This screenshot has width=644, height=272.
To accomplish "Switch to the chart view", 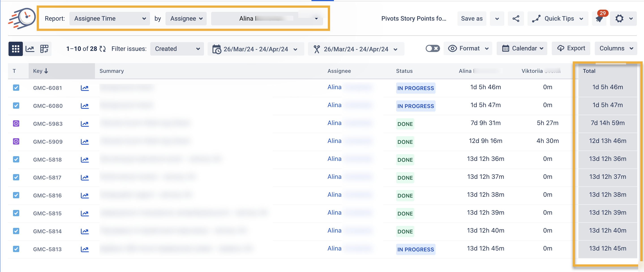I will pos(30,49).
